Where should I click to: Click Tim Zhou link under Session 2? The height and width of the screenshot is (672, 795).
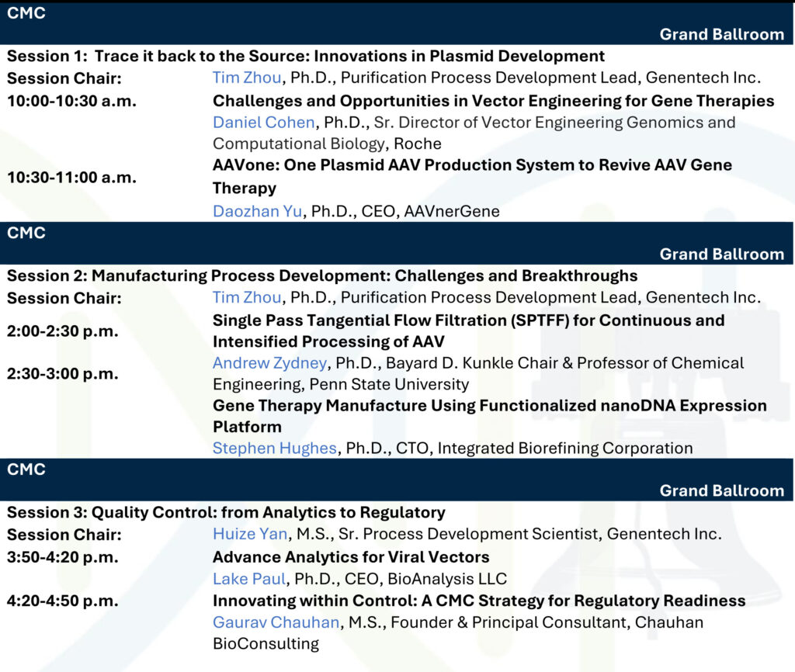coord(247,297)
